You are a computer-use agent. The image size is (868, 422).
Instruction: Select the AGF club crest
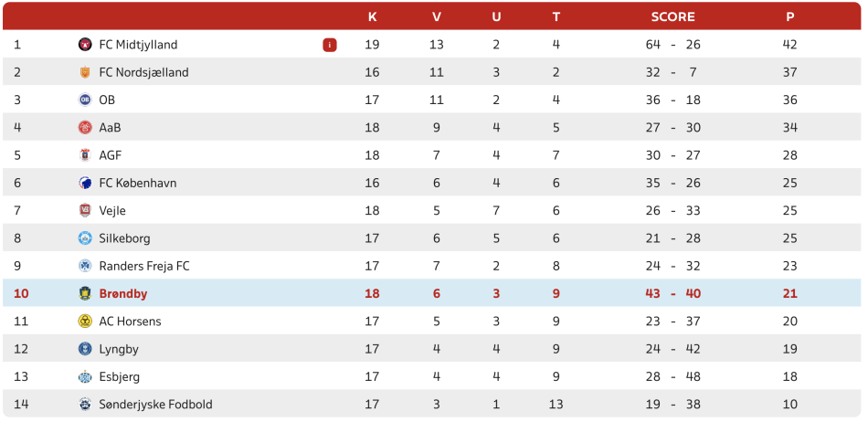(85, 155)
